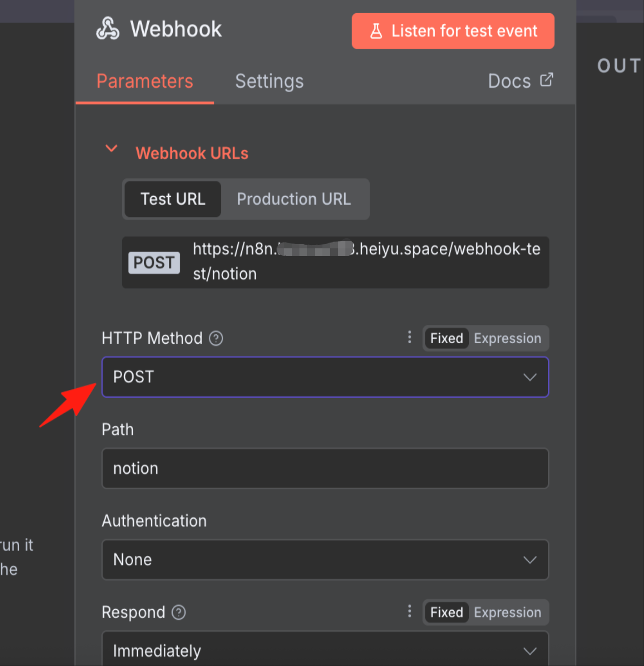Screen dimensions: 644x666
Task: Set Respond mode to Expression
Action: tap(507, 612)
